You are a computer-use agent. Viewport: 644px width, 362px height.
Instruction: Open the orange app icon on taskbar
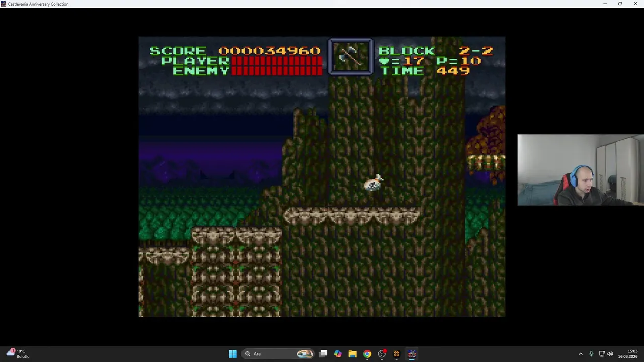coord(397,354)
